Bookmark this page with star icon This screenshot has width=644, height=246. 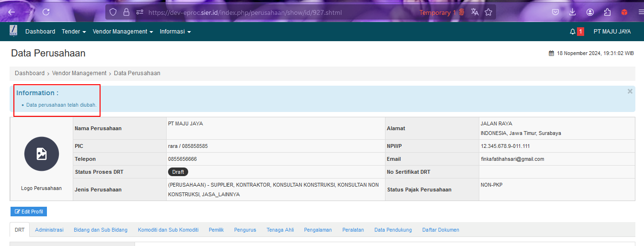pyautogui.click(x=488, y=12)
